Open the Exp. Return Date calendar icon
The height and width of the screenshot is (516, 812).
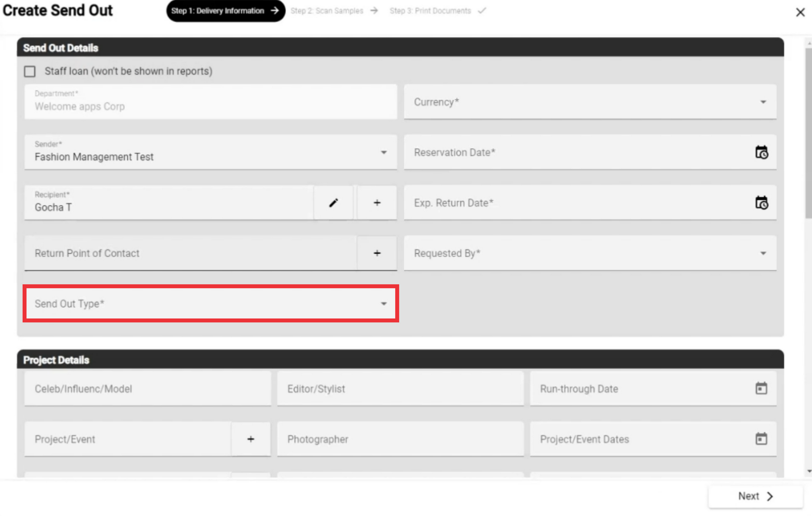tap(761, 203)
